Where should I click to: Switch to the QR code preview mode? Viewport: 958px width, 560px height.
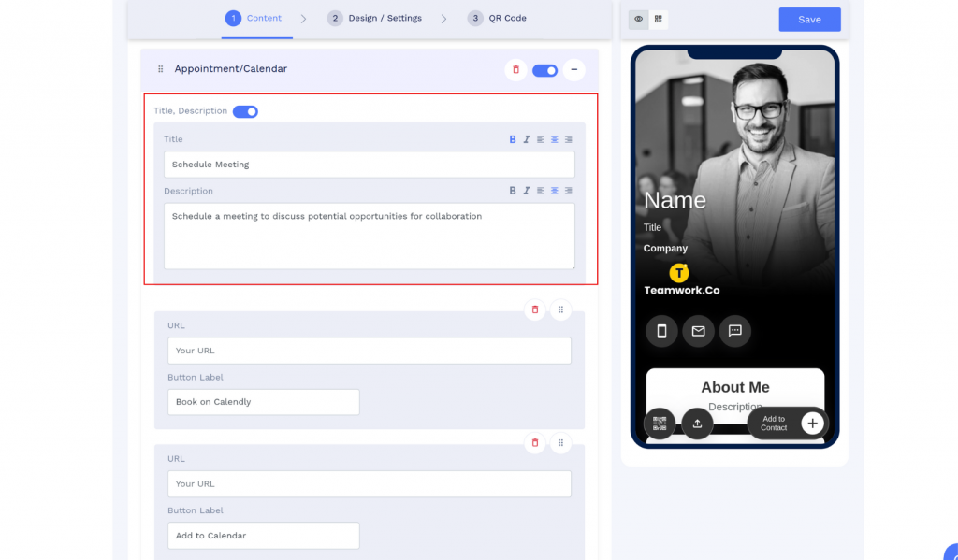pos(658,20)
